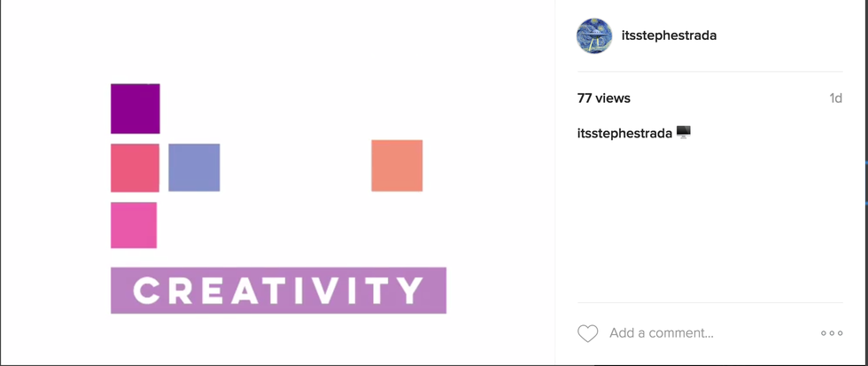Open itsstephestrada profile from header username
Screen dimensions: 868x366
click(x=669, y=35)
